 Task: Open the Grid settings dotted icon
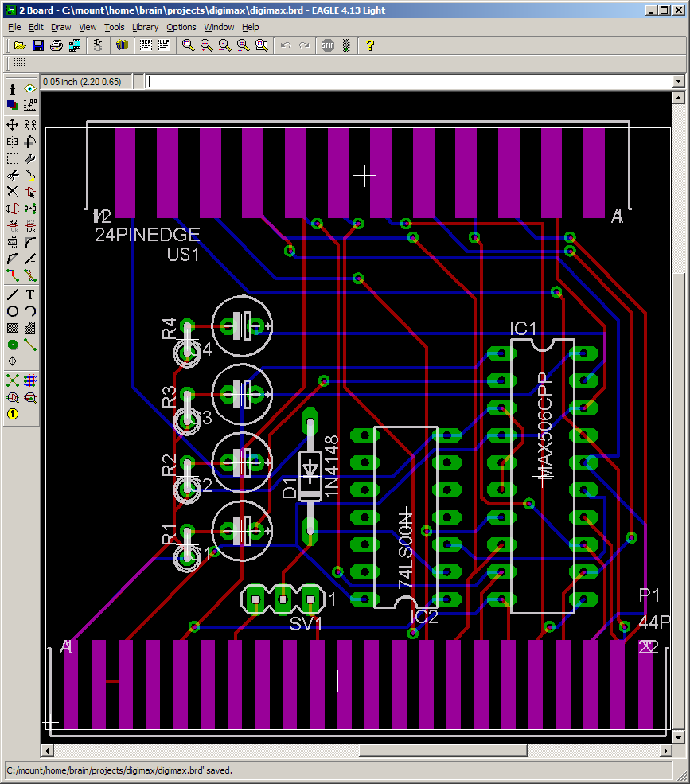(x=20, y=64)
